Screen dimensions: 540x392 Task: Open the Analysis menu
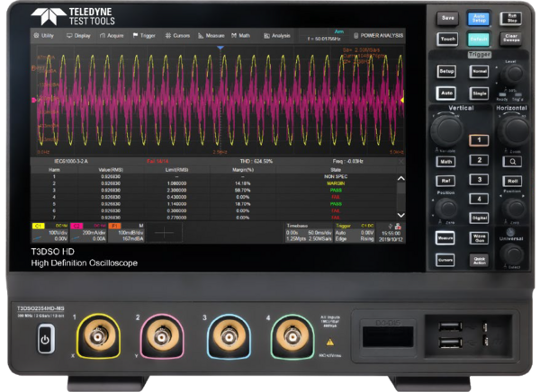pos(277,35)
